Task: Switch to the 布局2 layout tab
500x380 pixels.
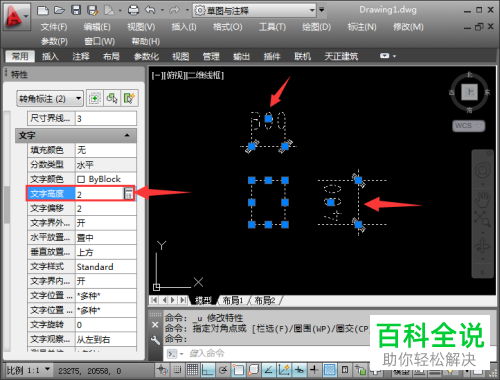Action: (x=265, y=300)
